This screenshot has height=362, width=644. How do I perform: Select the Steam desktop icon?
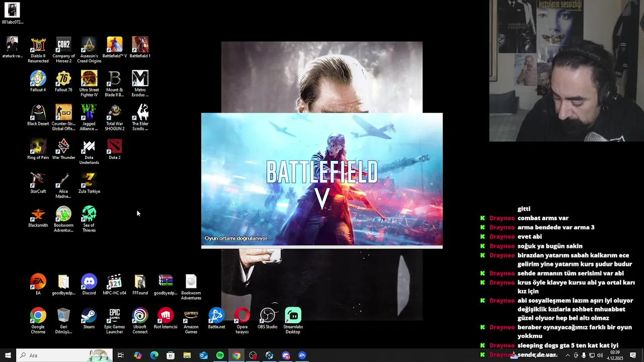(89, 318)
